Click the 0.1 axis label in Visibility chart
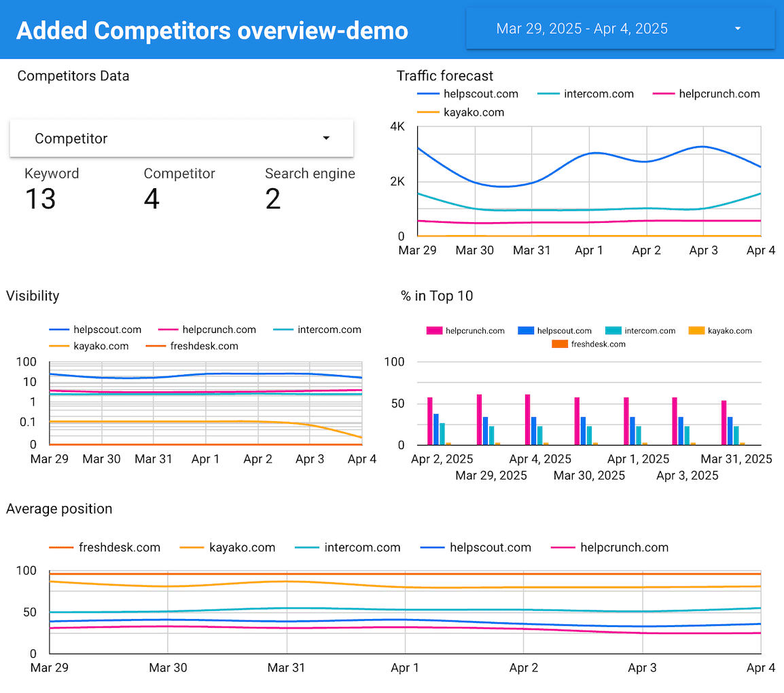784x693 pixels. pyautogui.click(x=28, y=422)
